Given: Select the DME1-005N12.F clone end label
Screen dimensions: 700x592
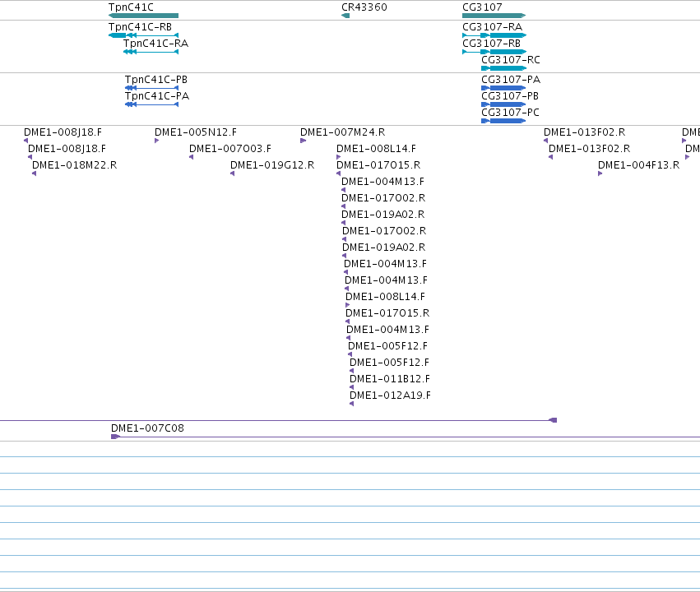Looking at the screenshot, I should (x=196, y=132).
